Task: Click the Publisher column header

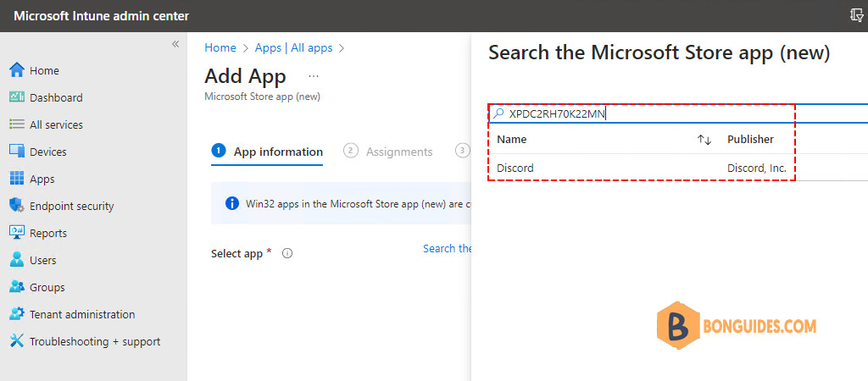Action: tap(750, 140)
